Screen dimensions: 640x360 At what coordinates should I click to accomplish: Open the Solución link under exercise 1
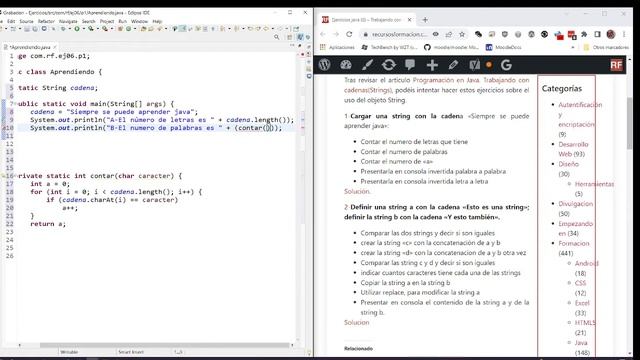[357, 191]
